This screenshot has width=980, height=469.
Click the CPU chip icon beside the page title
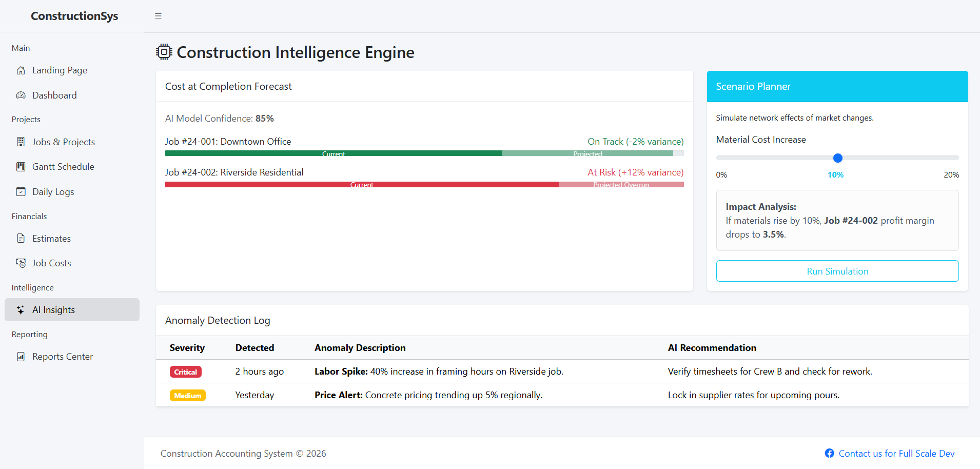tap(163, 52)
